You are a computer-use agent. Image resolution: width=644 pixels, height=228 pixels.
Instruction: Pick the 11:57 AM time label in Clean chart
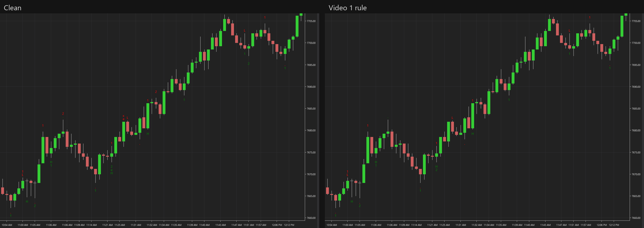pyautogui.click(x=261, y=225)
